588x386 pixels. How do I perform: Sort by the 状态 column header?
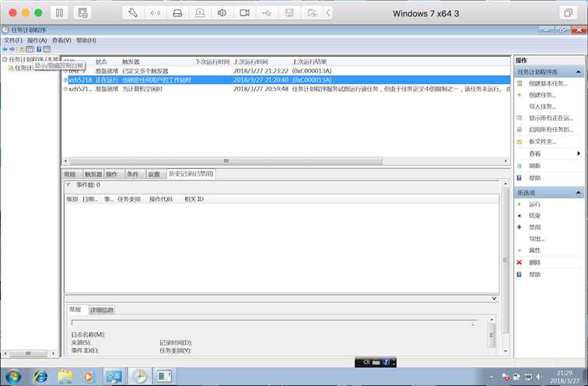coord(101,61)
